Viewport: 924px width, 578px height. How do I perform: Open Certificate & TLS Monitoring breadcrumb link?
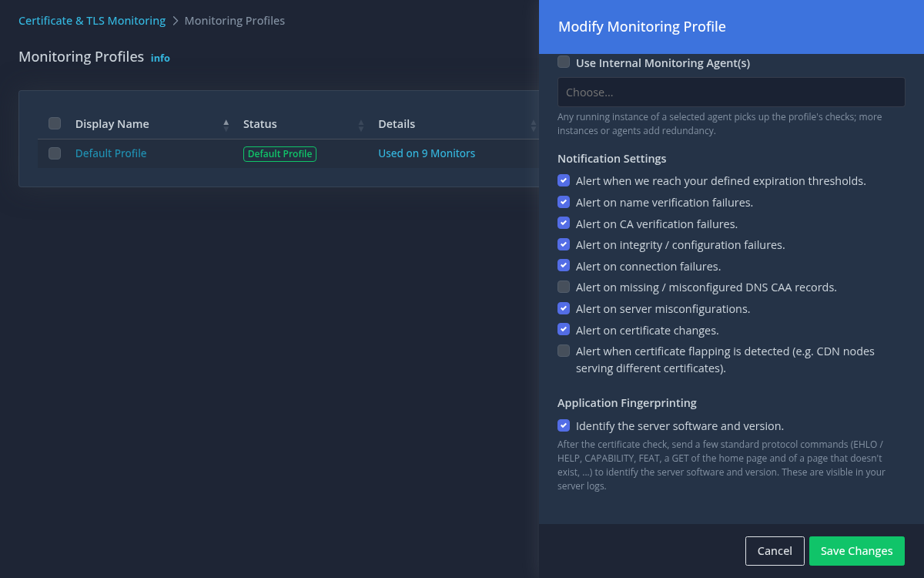[92, 21]
